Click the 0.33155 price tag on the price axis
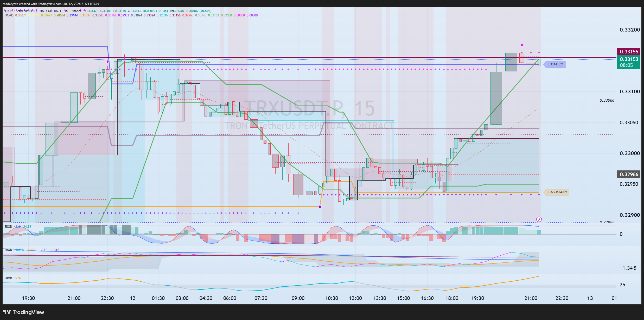Viewport: 644px width, 320px height. pos(629,52)
